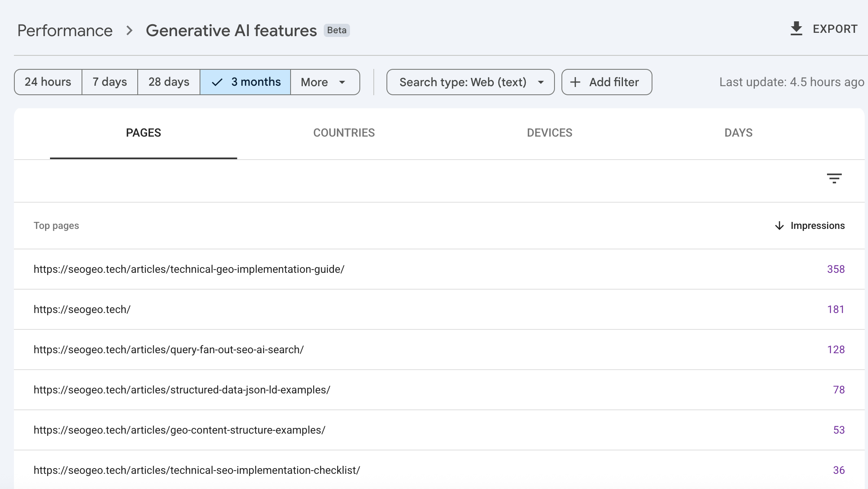Open the structured-data-json-ld-examples page row
This screenshot has height=489, width=868.
[439, 390]
